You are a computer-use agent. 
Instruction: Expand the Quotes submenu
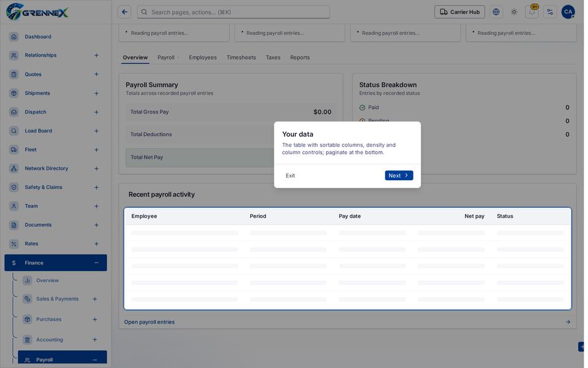click(x=96, y=74)
